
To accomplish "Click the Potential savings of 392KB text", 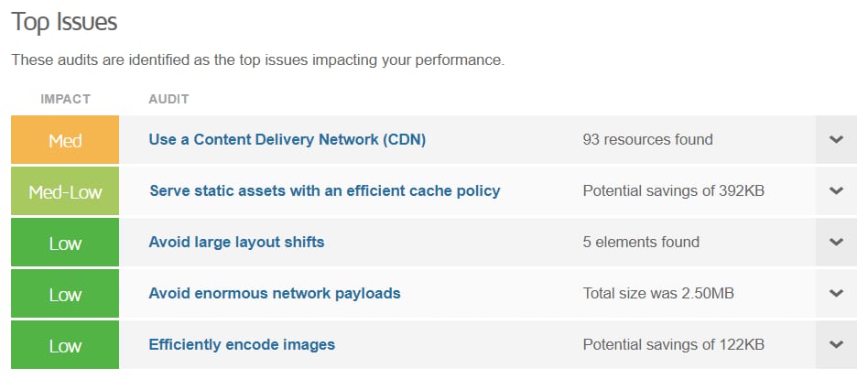I will click(673, 191).
